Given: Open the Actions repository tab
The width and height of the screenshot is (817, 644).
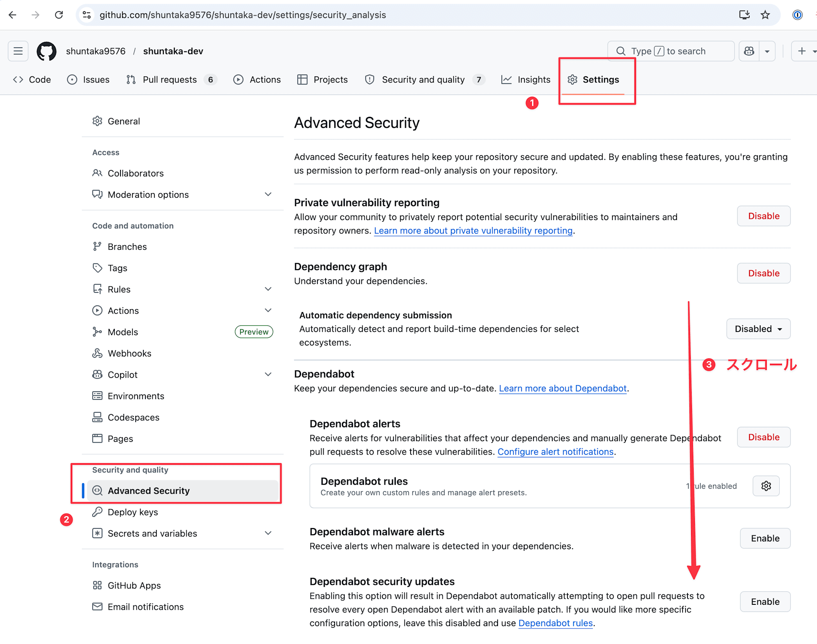Looking at the screenshot, I should pyautogui.click(x=257, y=80).
